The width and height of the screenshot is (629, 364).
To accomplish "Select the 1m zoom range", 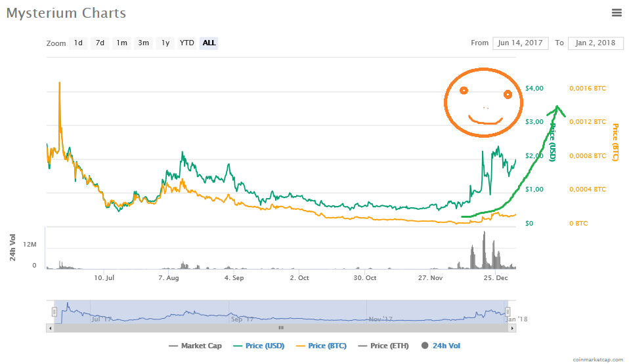I will click(121, 43).
